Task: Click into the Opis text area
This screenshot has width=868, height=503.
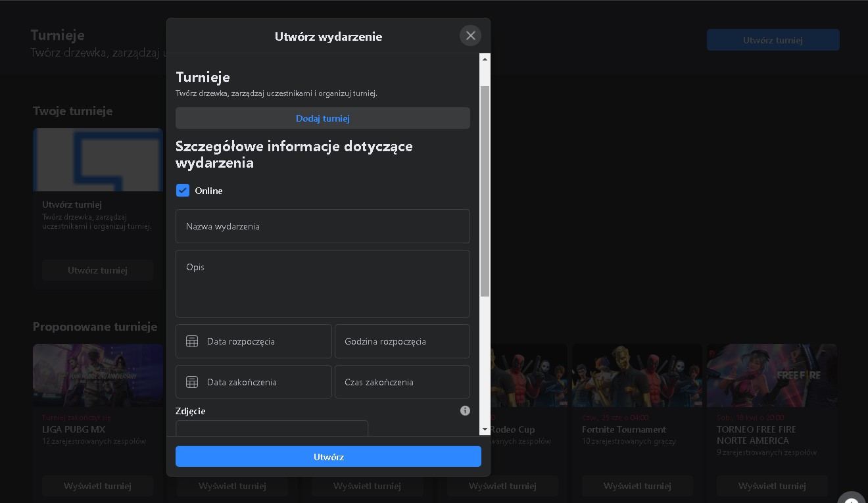Action: click(x=322, y=283)
